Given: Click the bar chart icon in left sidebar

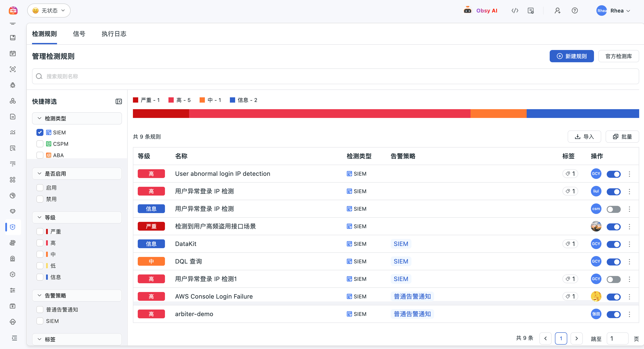Looking at the screenshot, I should coord(13,132).
